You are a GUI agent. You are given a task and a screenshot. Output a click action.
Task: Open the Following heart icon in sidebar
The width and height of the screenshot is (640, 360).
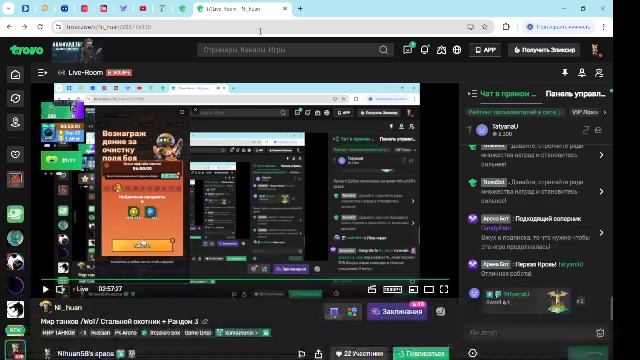point(16,154)
